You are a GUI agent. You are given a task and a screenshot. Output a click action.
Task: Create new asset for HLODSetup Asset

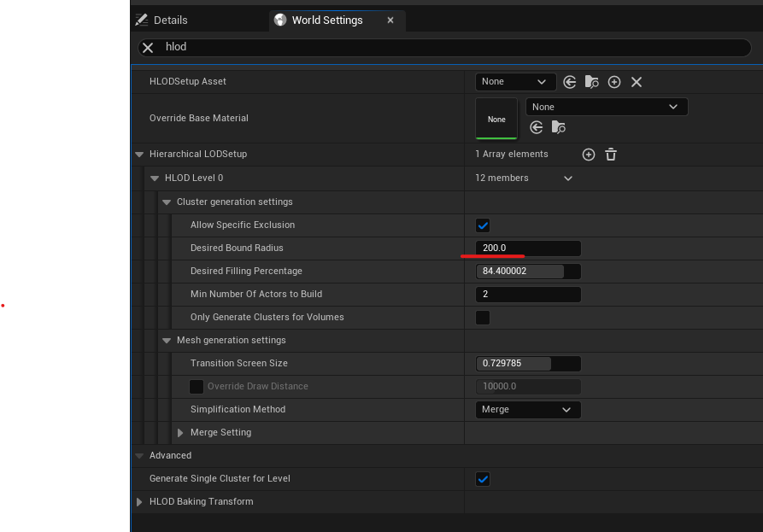(614, 82)
